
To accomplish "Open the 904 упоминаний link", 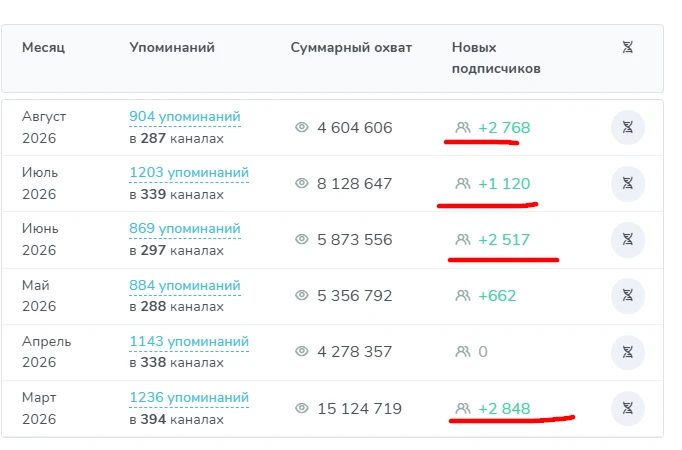I will pyautogui.click(x=185, y=117).
